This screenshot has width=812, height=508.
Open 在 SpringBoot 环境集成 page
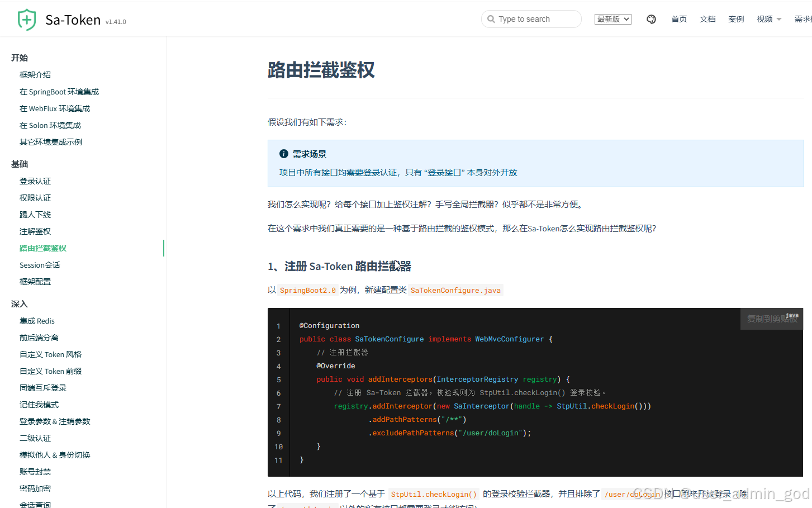[59, 92]
